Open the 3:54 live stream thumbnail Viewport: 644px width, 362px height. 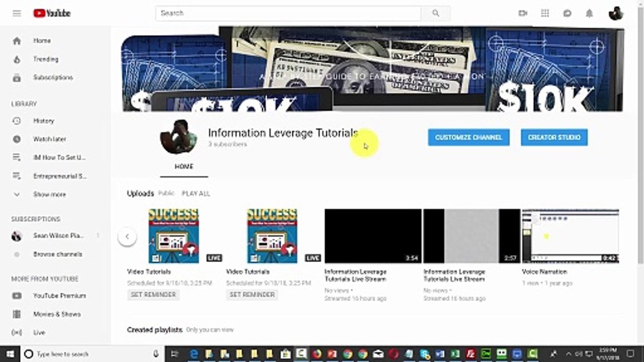click(x=373, y=236)
